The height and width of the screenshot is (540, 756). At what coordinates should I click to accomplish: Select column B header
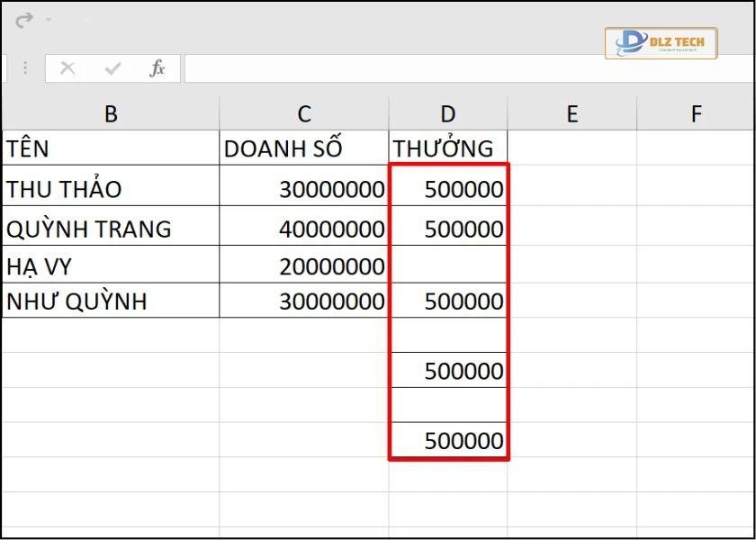111,113
